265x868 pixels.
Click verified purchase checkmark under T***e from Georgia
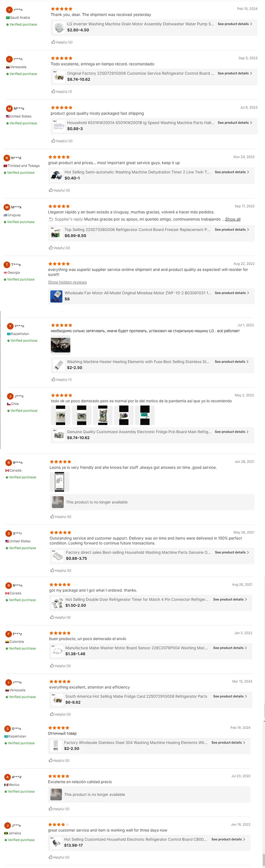[5, 279]
